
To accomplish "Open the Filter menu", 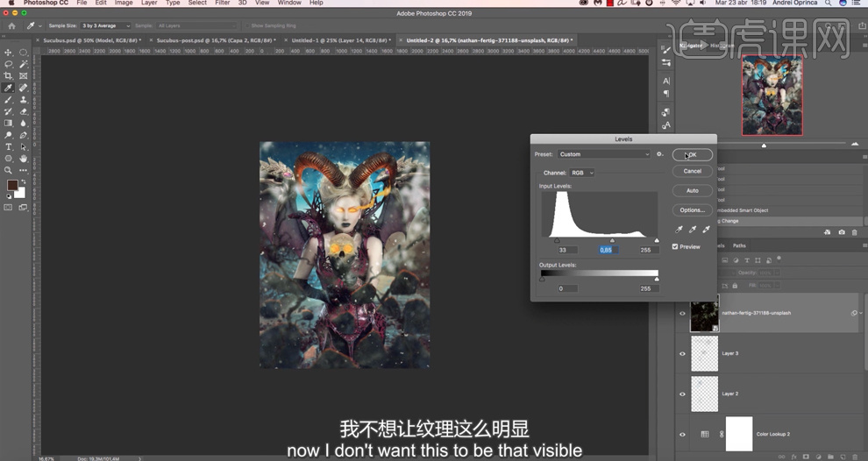I will [x=223, y=4].
